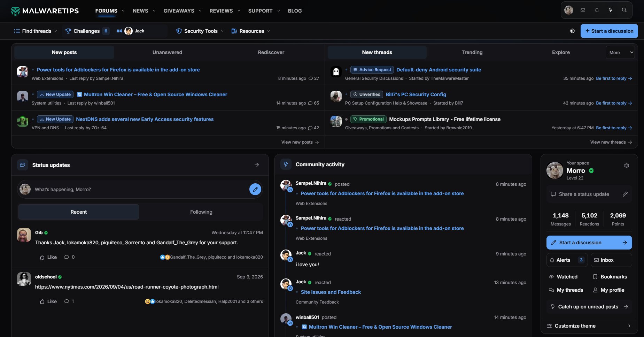Switch to the Trending tab
The height and width of the screenshot is (337, 644).
click(472, 52)
